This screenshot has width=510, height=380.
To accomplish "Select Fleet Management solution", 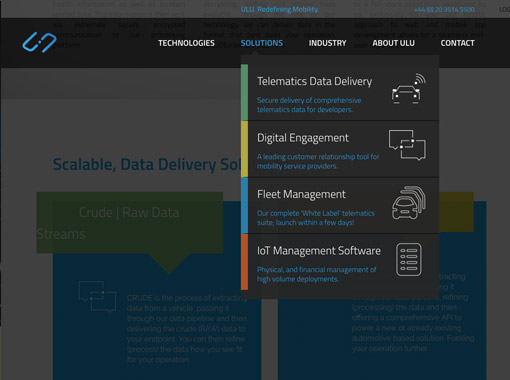I will [340, 205].
